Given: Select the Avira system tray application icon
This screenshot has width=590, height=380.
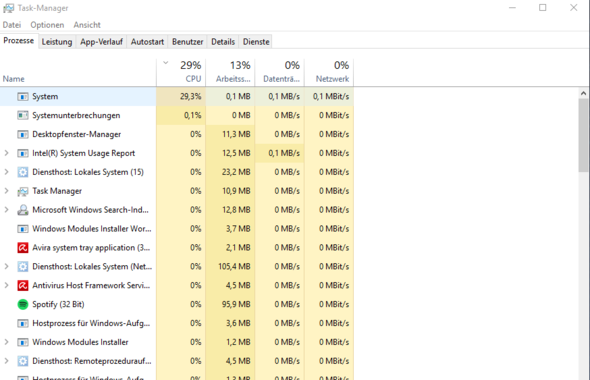Looking at the screenshot, I should (x=23, y=248).
